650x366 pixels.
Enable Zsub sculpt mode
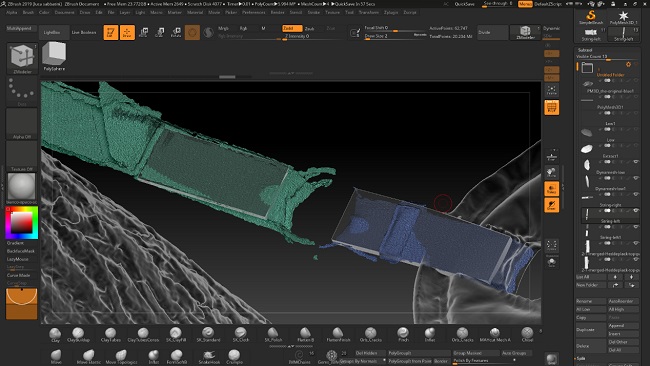click(x=310, y=28)
